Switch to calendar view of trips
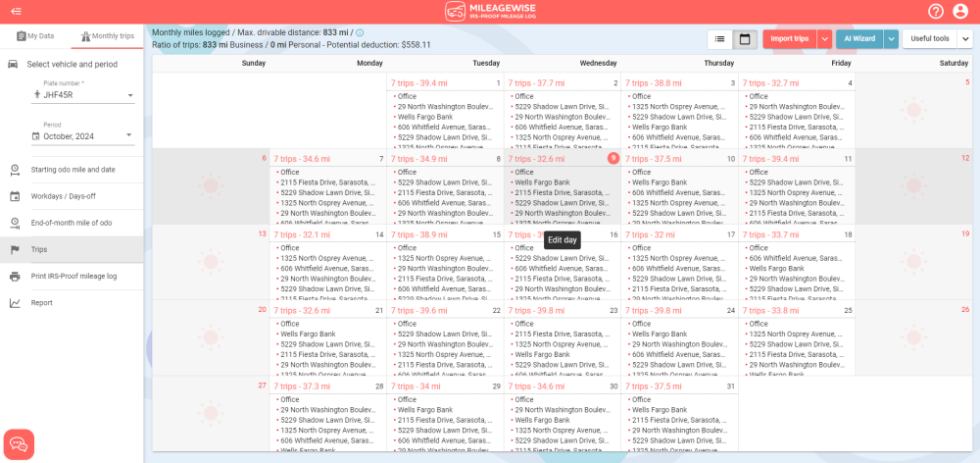The width and height of the screenshot is (980, 463). [x=744, y=38]
